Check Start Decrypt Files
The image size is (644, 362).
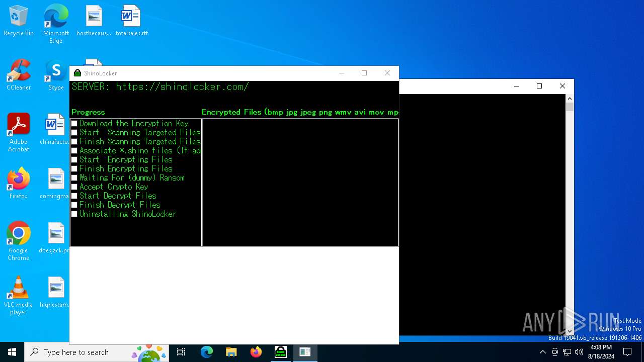point(74,196)
